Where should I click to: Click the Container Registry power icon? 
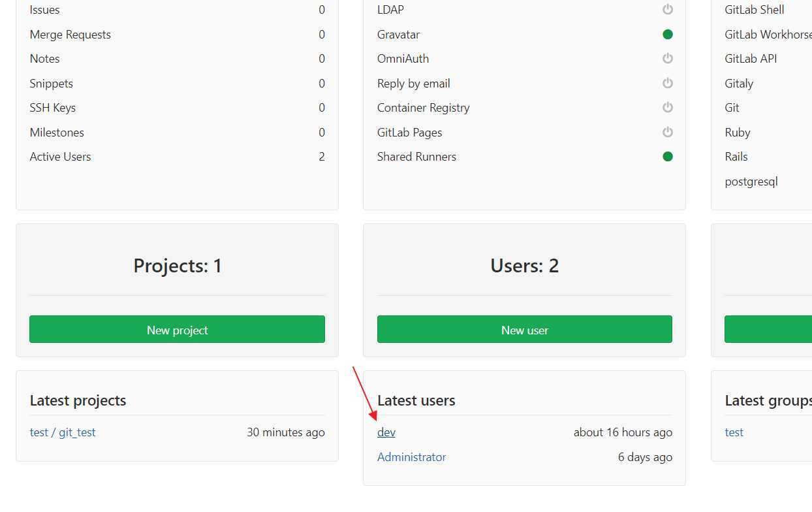click(x=667, y=108)
